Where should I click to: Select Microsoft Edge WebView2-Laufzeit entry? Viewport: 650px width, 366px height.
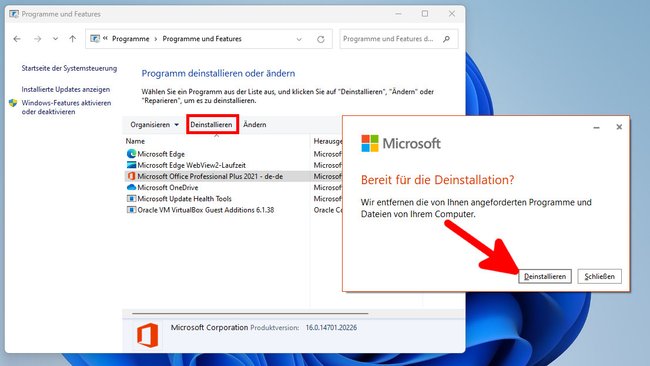[x=192, y=165]
